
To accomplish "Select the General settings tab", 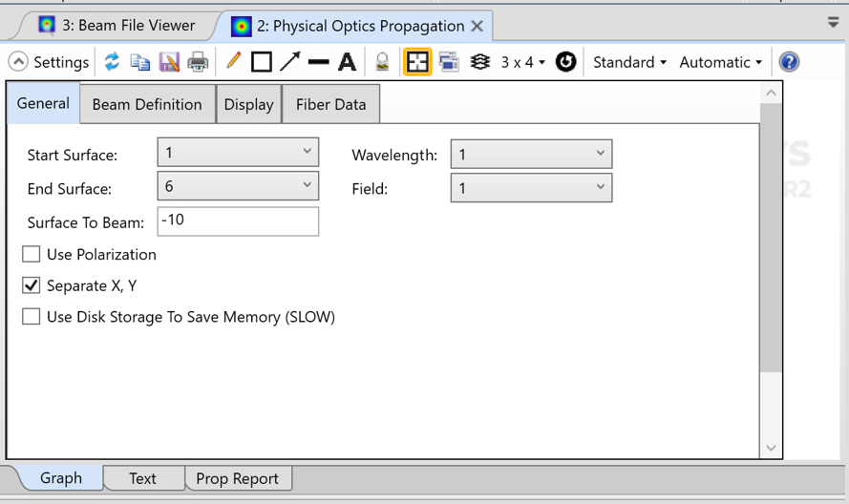I will click(43, 103).
